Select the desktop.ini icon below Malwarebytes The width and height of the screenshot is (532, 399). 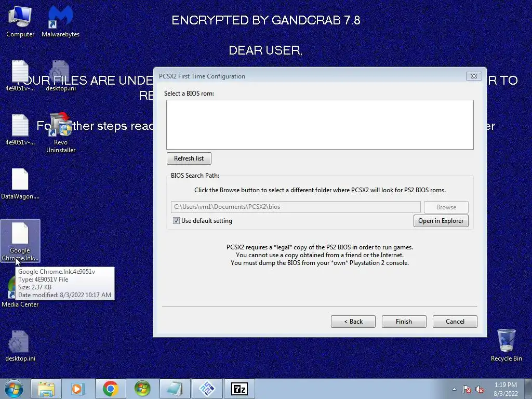[61, 76]
